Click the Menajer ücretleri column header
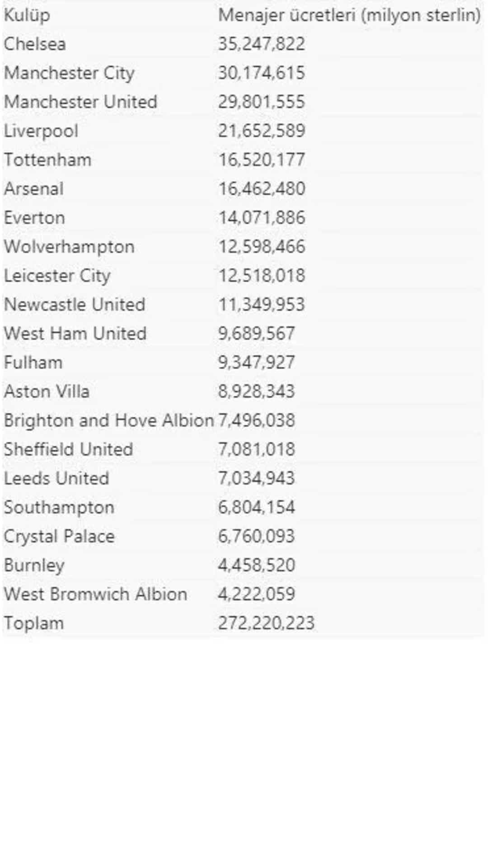The width and height of the screenshot is (488, 868). tap(349, 15)
